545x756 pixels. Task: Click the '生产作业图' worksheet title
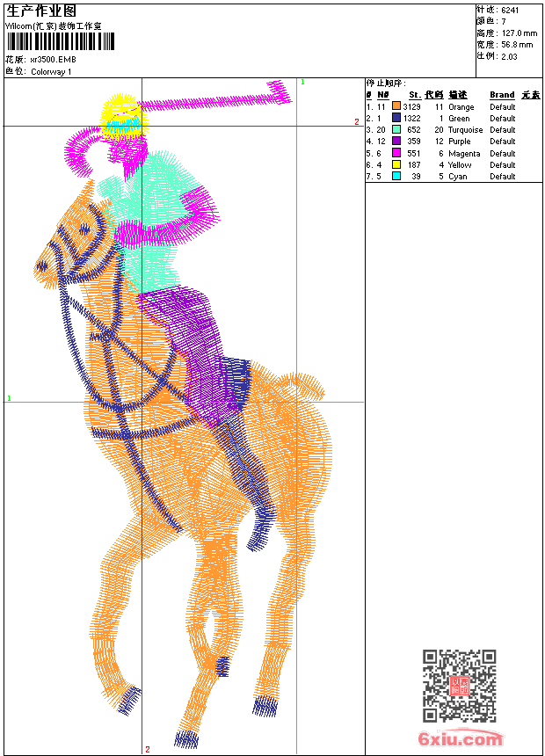pyautogui.click(x=41, y=11)
